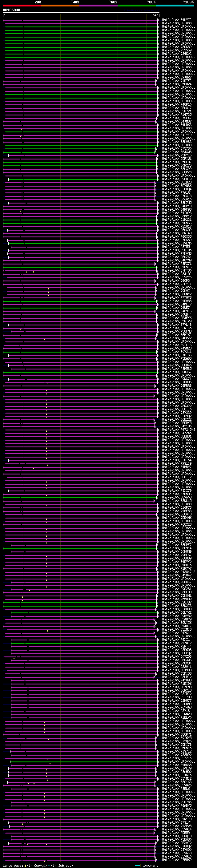Open hit UniRef100_P35559
This screenshot has height=868, width=197.
pyautogui.click(x=177, y=50)
